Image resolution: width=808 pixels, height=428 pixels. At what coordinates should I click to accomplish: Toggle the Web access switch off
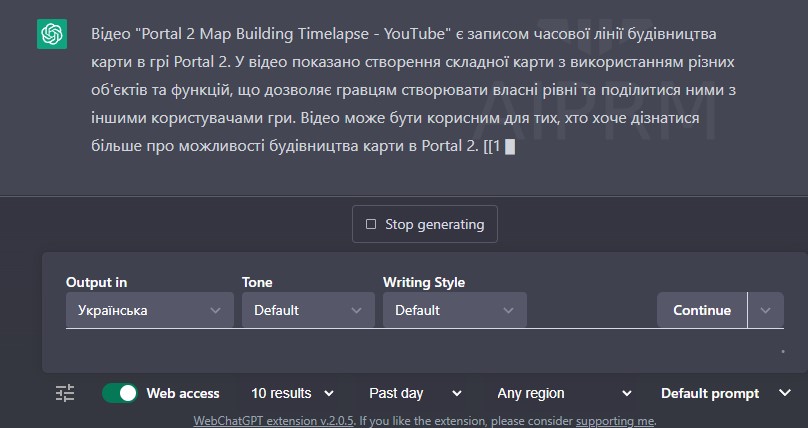[x=120, y=393]
